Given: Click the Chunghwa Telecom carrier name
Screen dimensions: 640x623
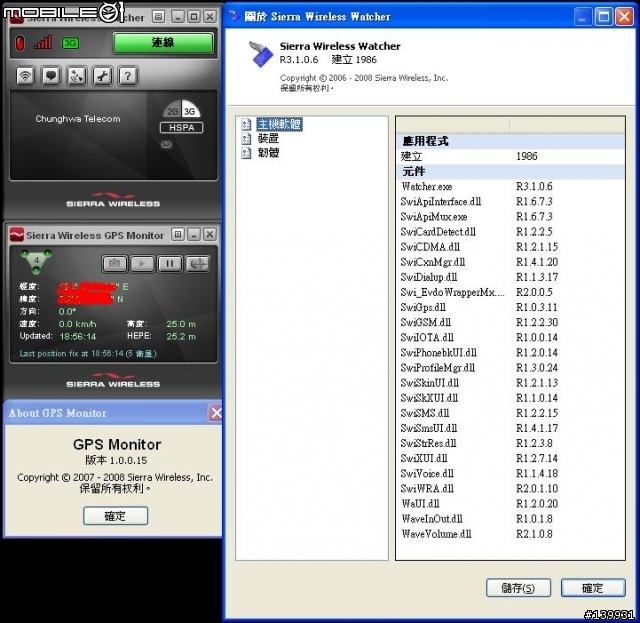Looking at the screenshot, I should click(x=78, y=119).
